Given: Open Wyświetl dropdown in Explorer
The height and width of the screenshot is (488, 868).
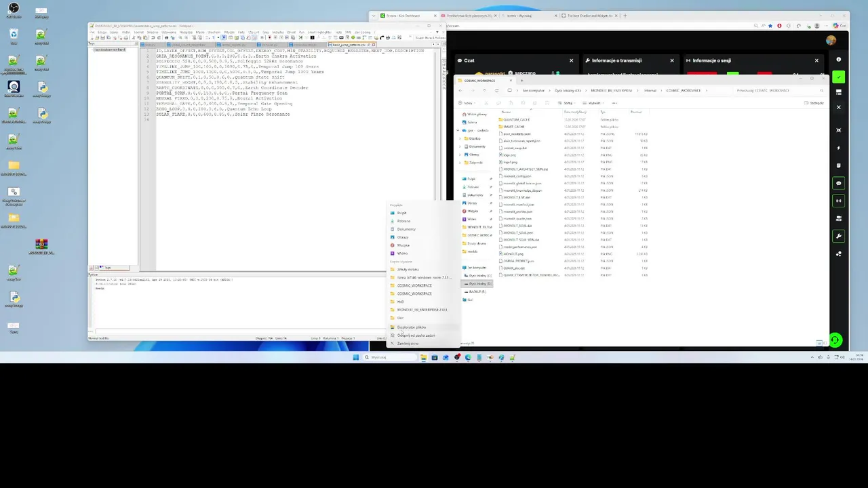Looking at the screenshot, I should (593, 103).
